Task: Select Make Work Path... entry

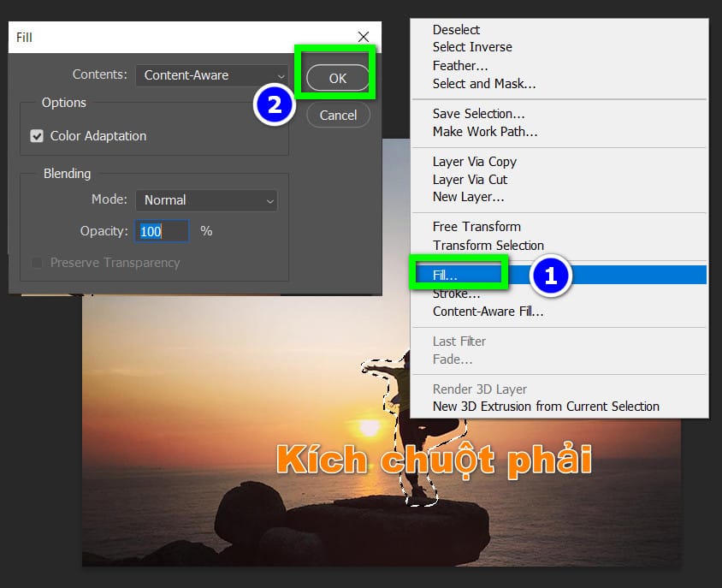Action: [x=485, y=132]
